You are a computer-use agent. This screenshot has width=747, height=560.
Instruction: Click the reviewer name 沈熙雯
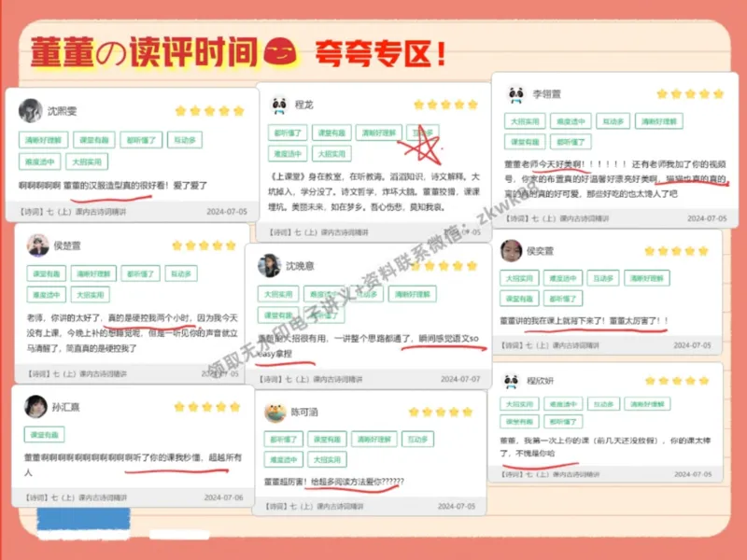coord(62,111)
